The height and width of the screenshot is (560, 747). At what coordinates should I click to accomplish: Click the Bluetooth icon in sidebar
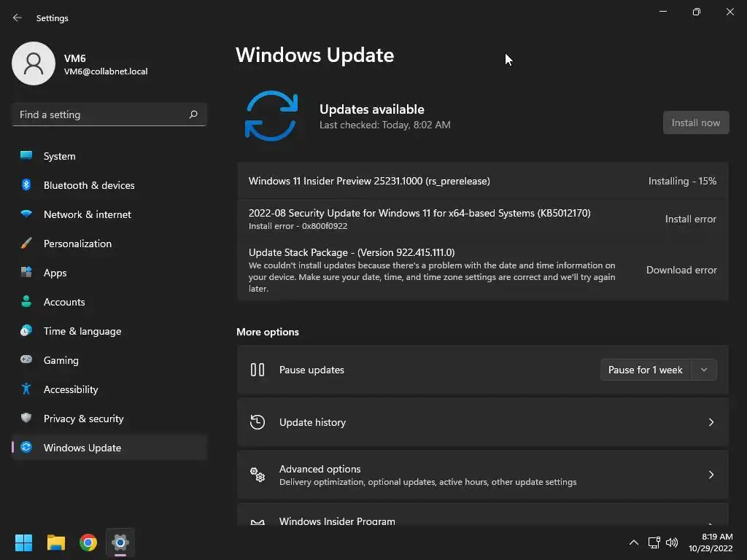pos(26,184)
